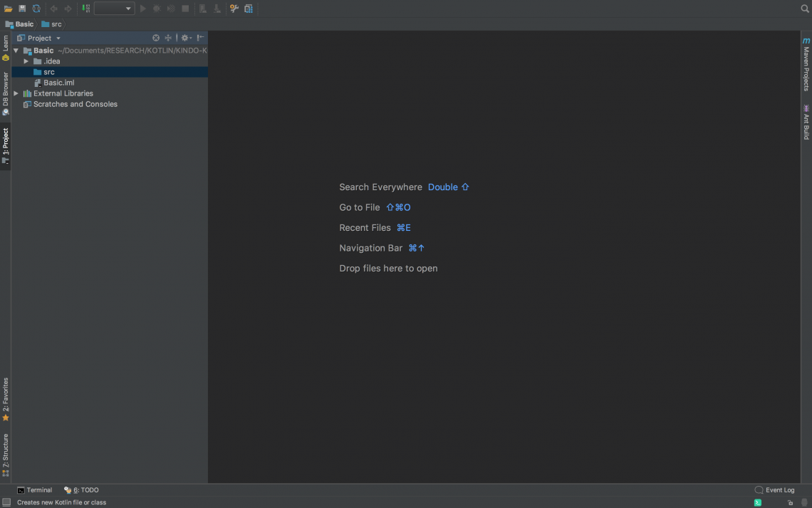This screenshot has height=508, width=812.
Task: Click the Search Everywhere magnifier icon
Action: coord(803,8)
